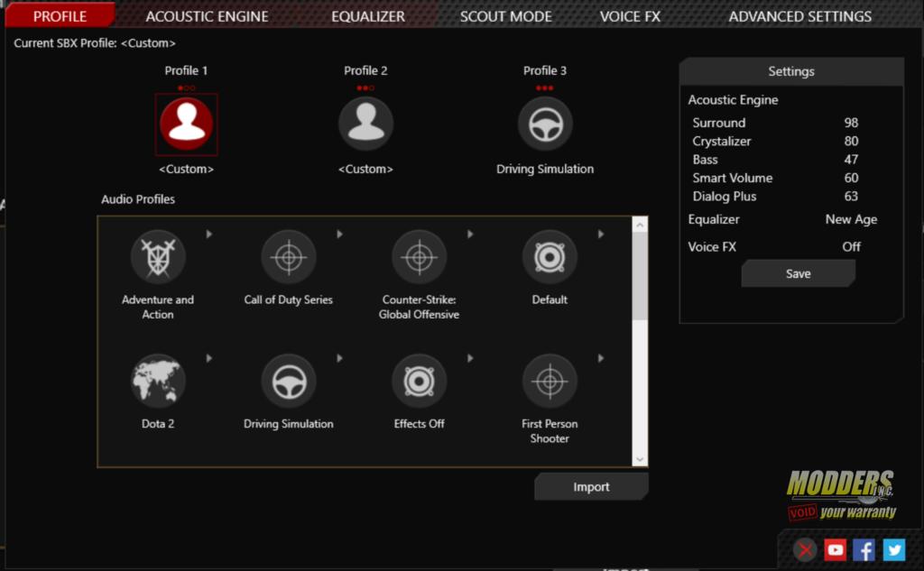Click the Crystalizer value 80
This screenshot has width=924, height=571.
[851, 141]
